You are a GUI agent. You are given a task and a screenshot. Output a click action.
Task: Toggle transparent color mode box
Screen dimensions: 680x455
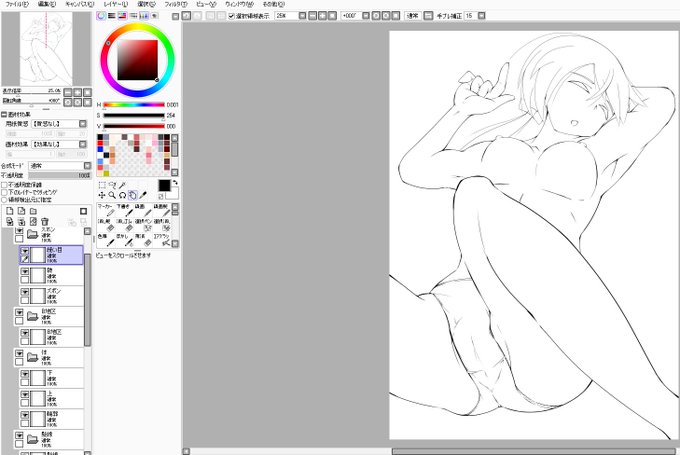point(161,196)
